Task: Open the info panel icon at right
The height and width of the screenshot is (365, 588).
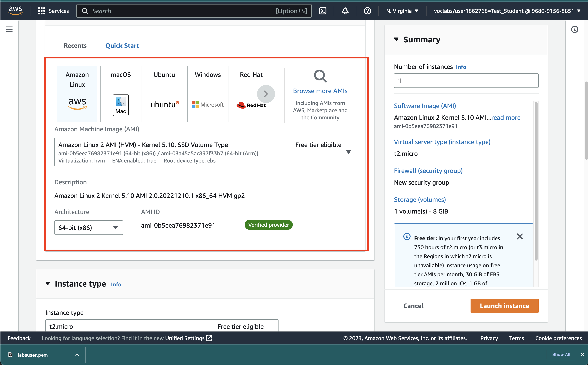Action: [x=574, y=29]
